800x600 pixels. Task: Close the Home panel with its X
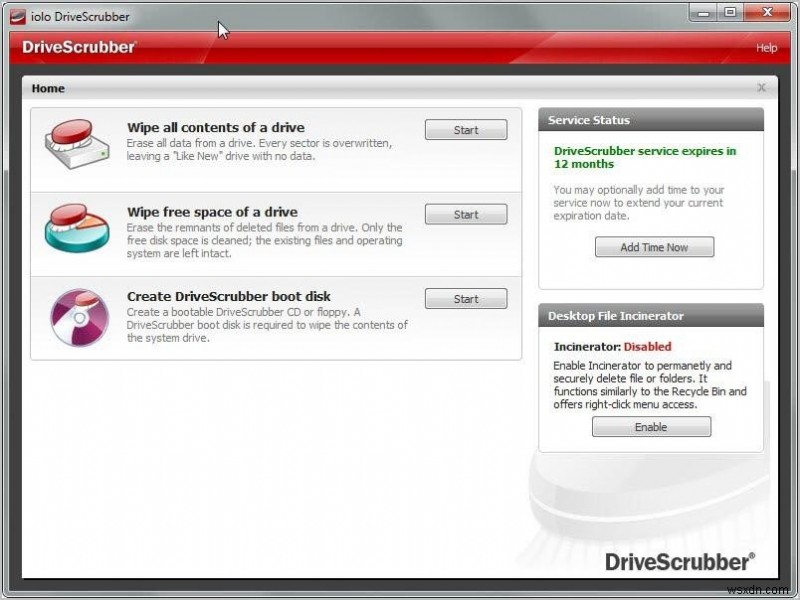[762, 87]
